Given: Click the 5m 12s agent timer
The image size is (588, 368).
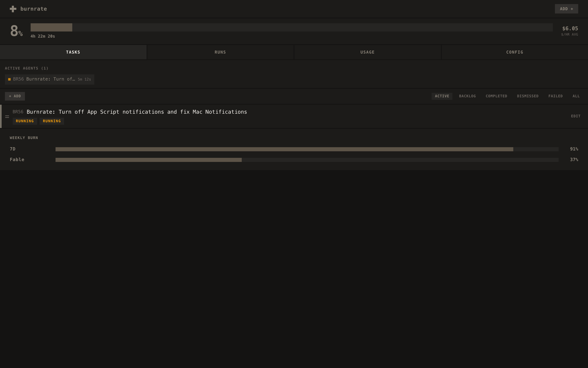Looking at the screenshot, I should pos(84,79).
